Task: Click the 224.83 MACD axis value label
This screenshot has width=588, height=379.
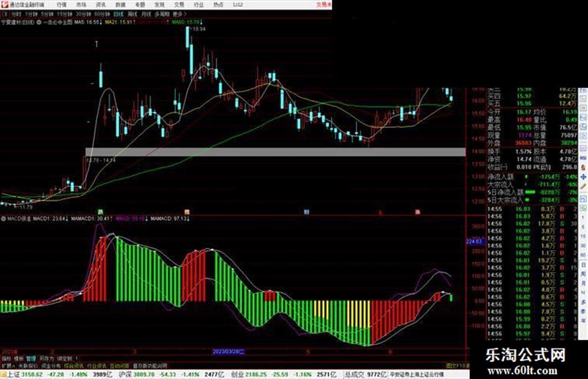Action: tap(474, 241)
